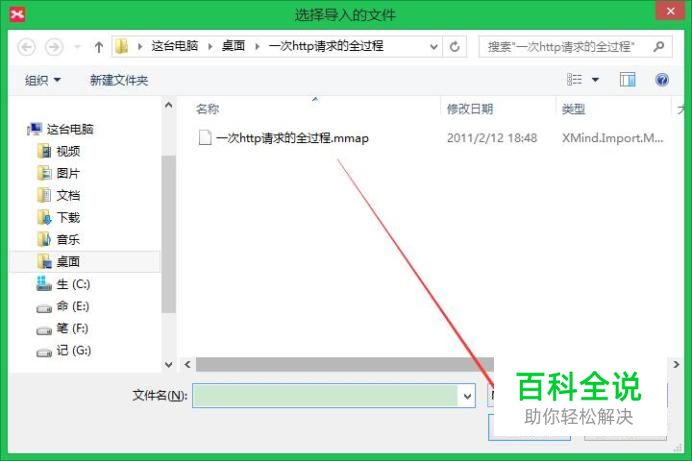Open drive 笔 (F:) in sidebar

[62, 328]
